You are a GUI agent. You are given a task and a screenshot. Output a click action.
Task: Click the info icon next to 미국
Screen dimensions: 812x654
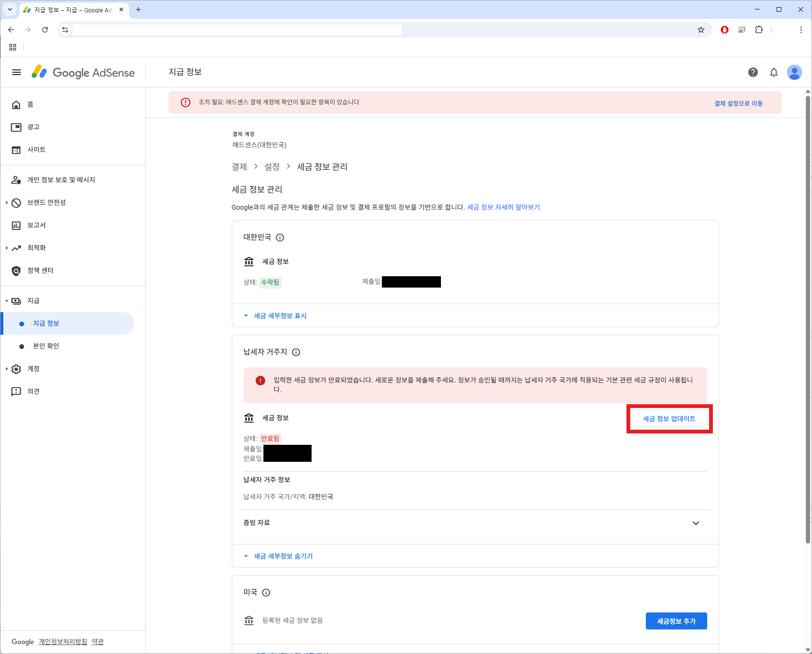tap(266, 593)
